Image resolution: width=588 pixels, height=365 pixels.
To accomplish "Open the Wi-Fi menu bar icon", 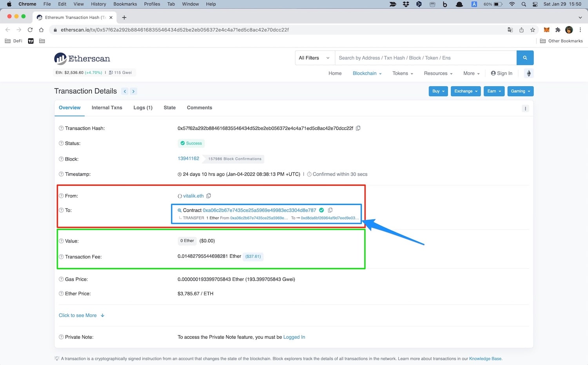I will coord(512,4).
